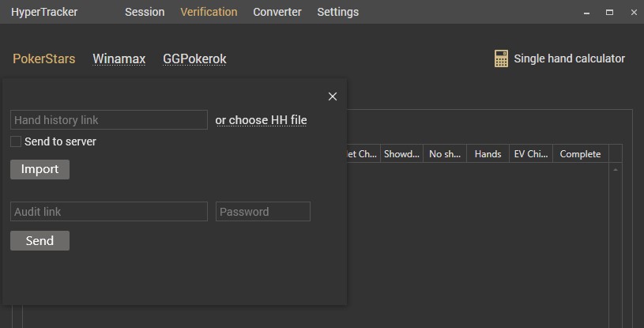Minimize the HyperTracker window
The width and height of the screenshot is (644, 328).
(586, 13)
